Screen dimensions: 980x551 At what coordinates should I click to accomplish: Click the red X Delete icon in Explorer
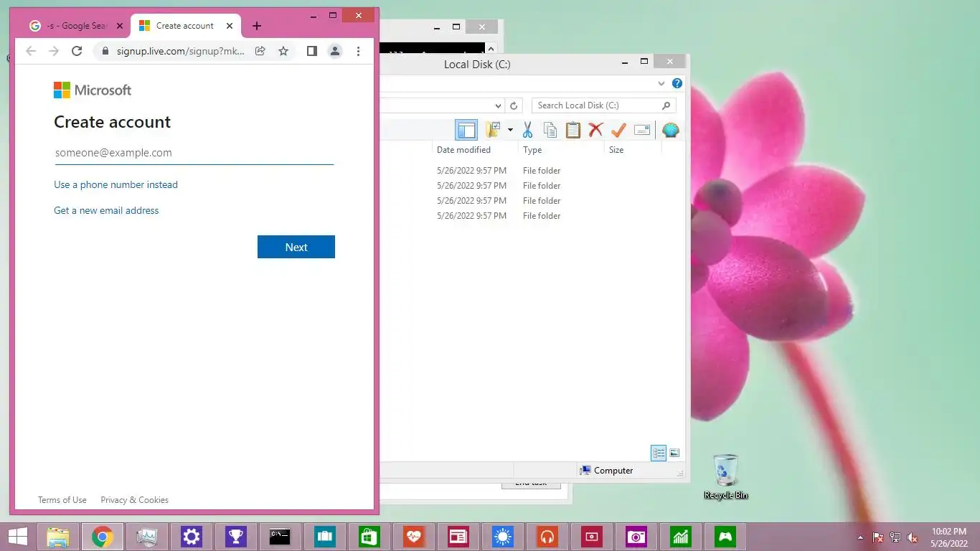595,130
